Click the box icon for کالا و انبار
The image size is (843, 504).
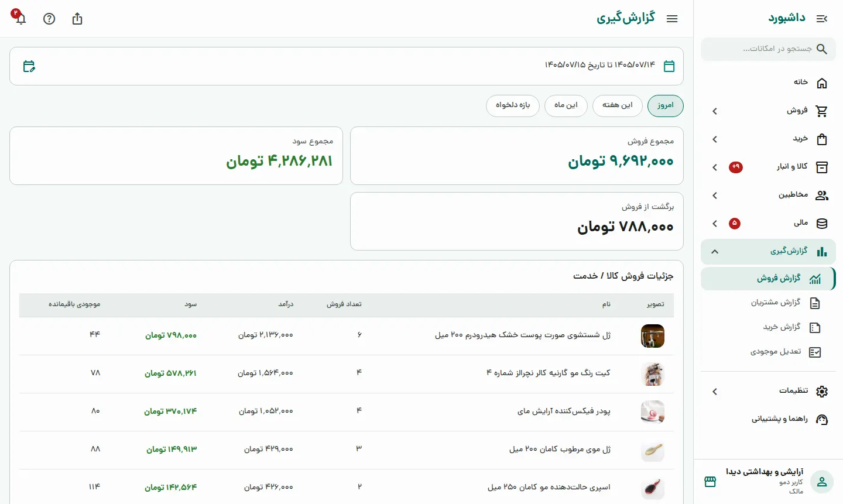pos(822,167)
